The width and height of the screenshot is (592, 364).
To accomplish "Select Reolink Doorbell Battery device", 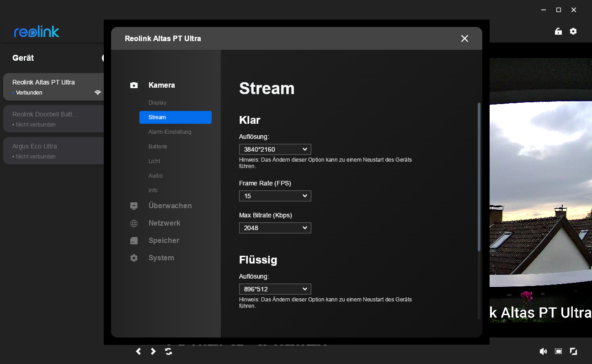I will (53, 119).
